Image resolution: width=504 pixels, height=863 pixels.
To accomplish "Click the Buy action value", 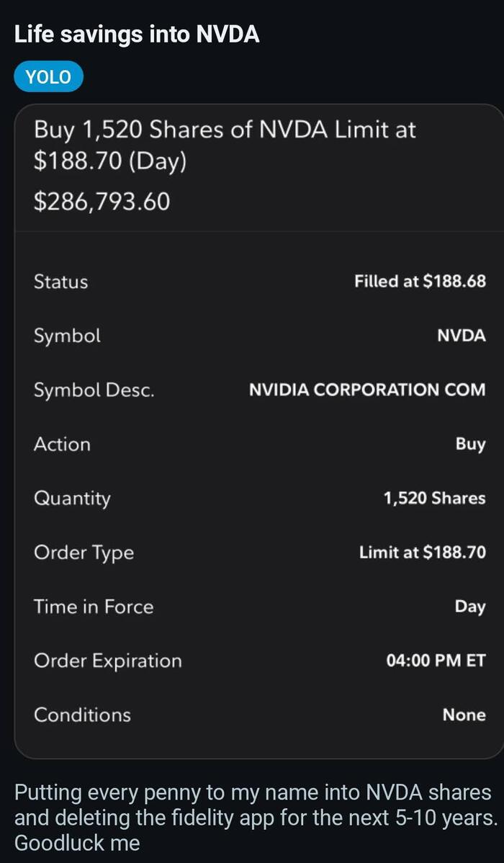I will 470,444.
